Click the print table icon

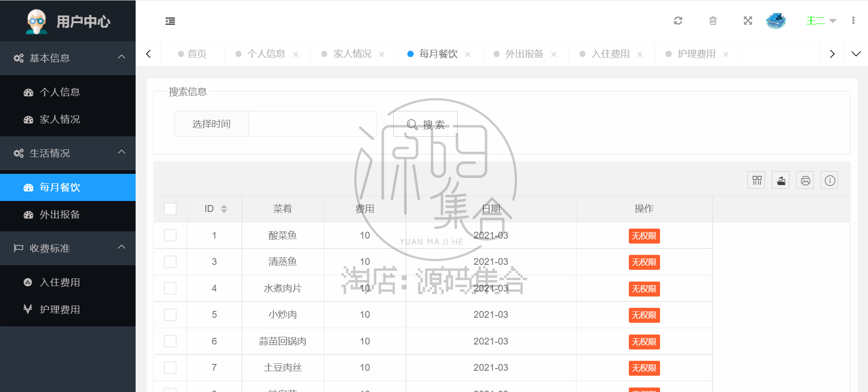pyautogui.click(x=805, y=180)
